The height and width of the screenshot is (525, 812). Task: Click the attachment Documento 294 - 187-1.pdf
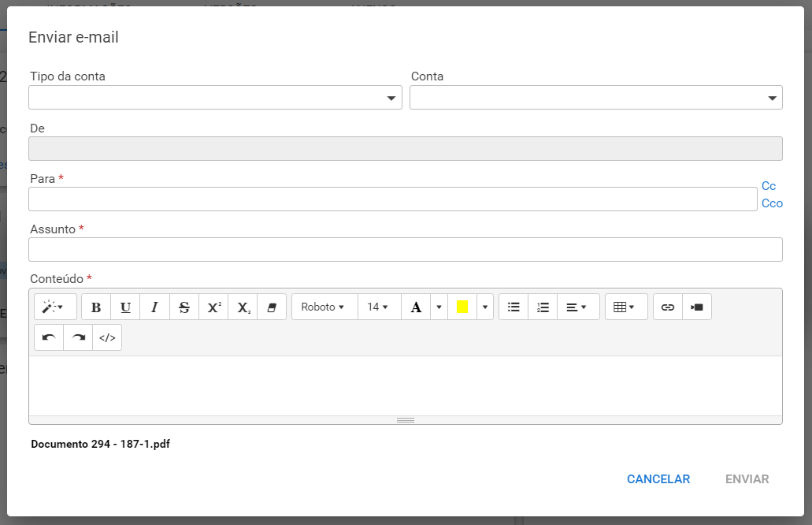(101, 444)
